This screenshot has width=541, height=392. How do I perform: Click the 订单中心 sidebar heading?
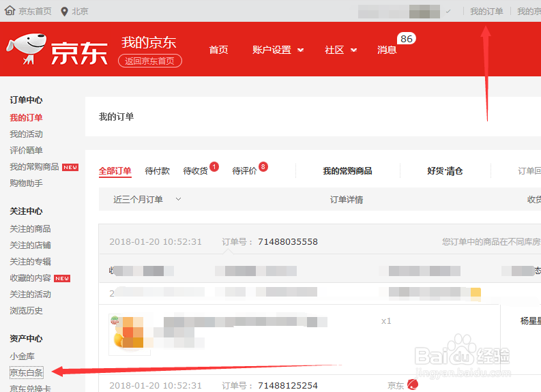(26, 100)
